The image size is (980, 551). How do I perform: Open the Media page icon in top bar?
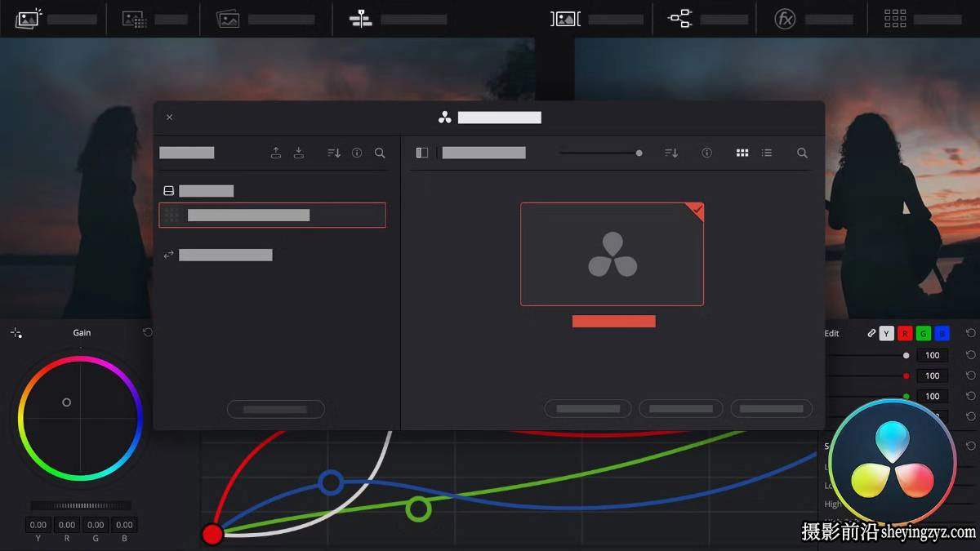[29, 18]
